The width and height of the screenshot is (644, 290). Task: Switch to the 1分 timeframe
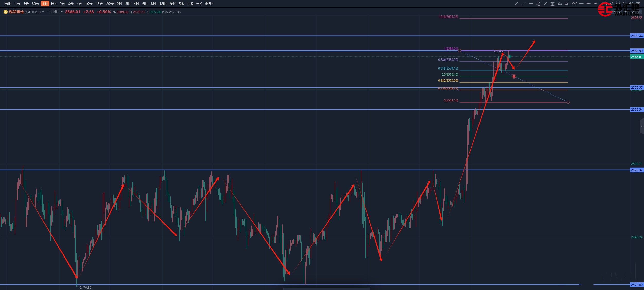point(18,4)
